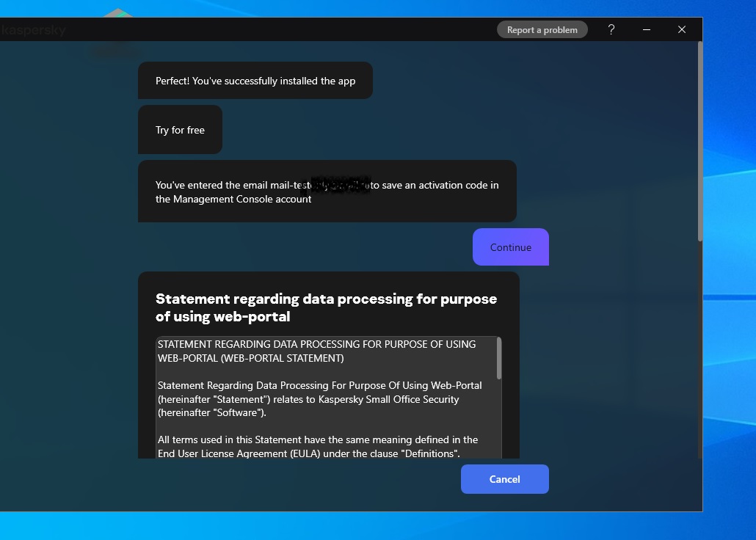Minimize the Kaspersky window
This screenshot has width=756, height=540.
pyautogui.click(x=647, y=30)
